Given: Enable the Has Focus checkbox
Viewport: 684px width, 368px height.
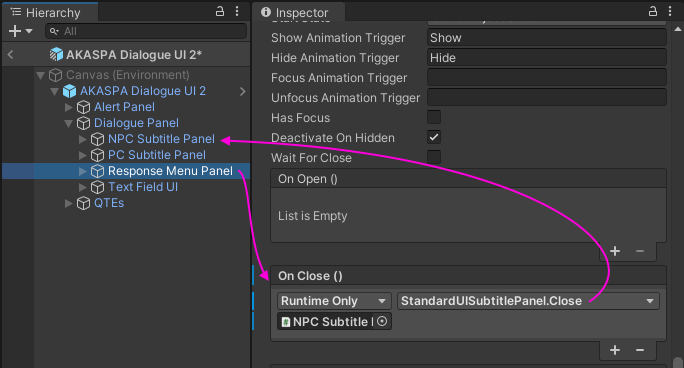Looking at the screenshot, I should pyautogui.click(x=434, y=117).
